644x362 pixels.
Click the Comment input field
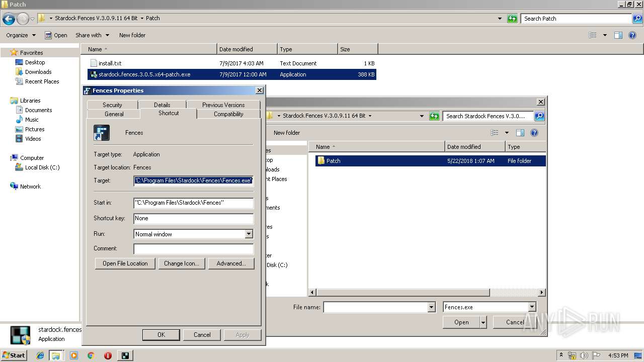pos(194,249)
